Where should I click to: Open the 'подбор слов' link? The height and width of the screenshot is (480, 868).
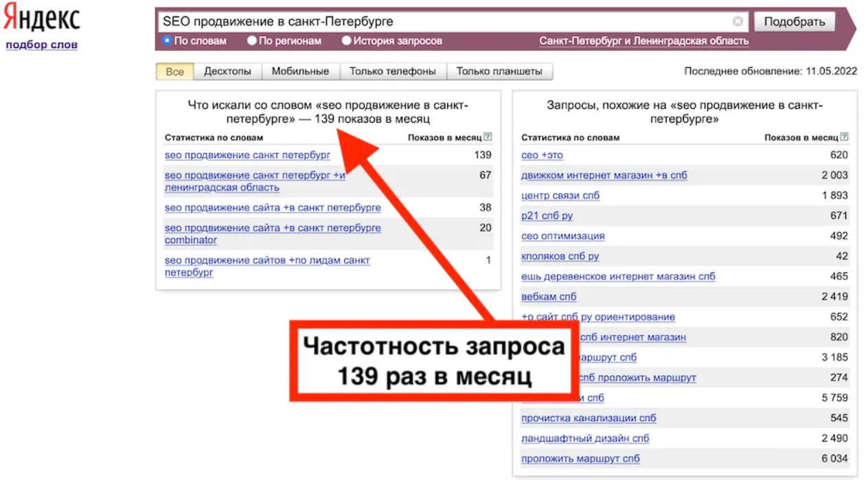[x=41, y=45]
